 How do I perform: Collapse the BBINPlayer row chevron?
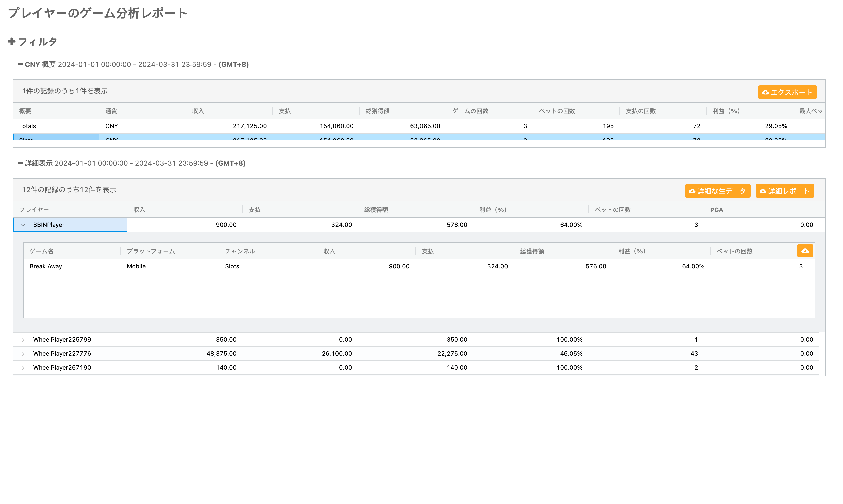23,225
